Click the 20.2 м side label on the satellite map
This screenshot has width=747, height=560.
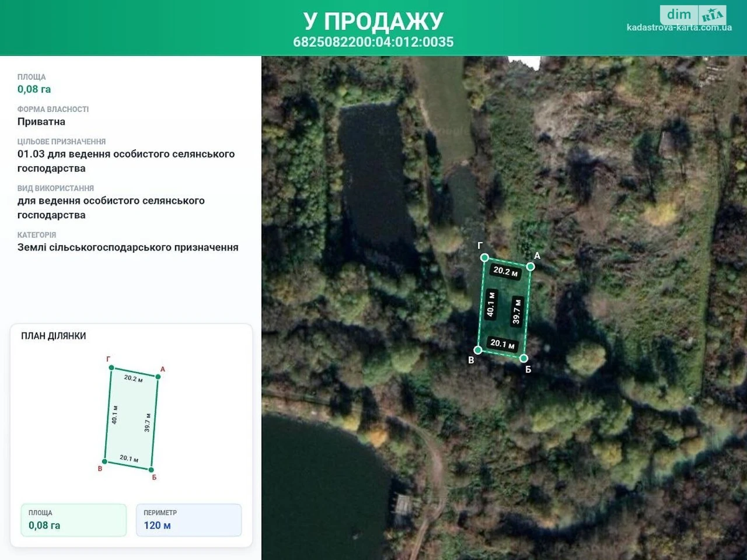pos(505,271)
